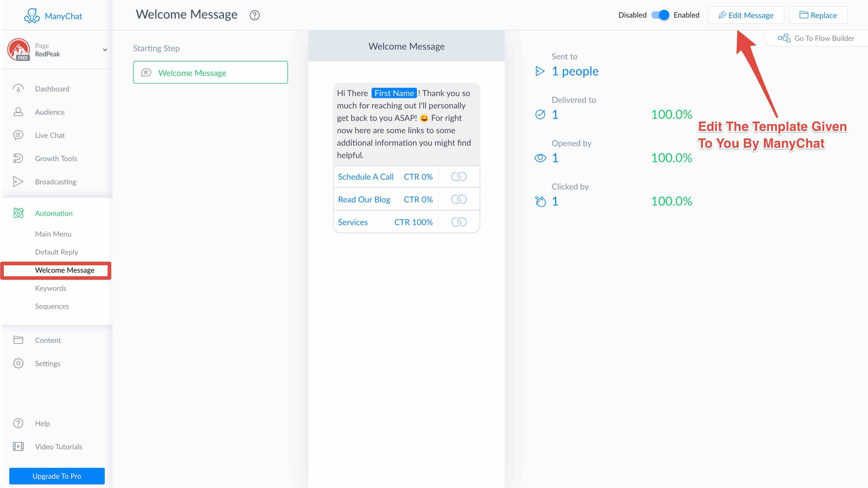Click the Growth Tools magnet icon
The height and width of the screenshot is (488, 868).
18,158
